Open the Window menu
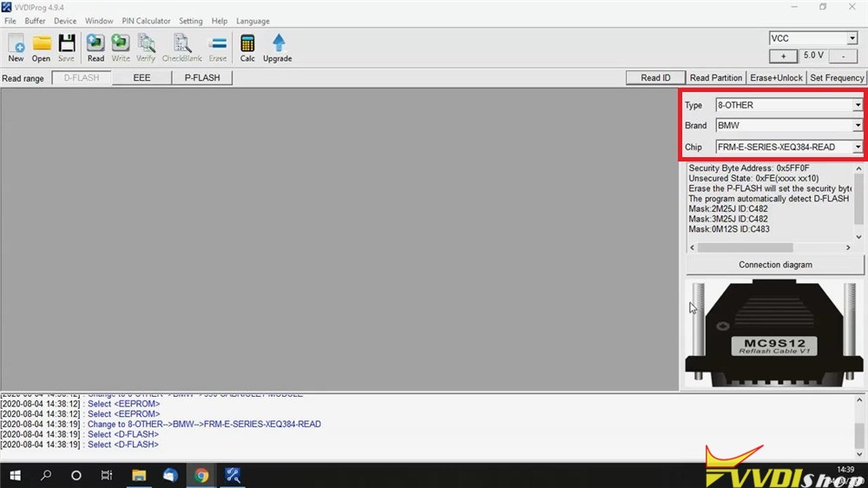 99,21
